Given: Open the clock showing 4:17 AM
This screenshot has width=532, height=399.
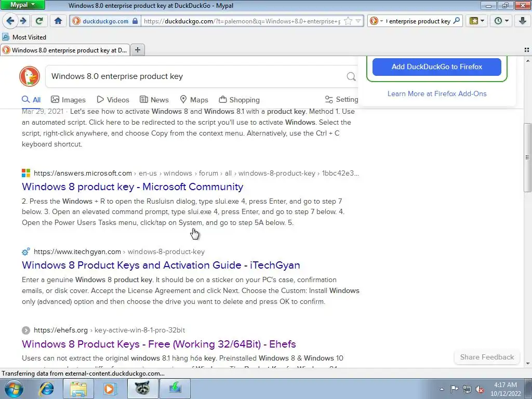Looking at the screenshot, I should (x=505, y=389).
